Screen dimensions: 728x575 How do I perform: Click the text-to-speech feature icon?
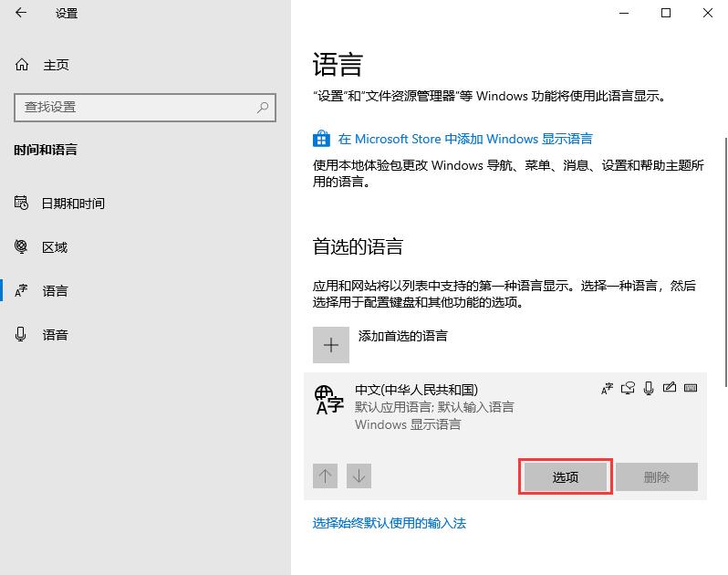click(628, 389)
